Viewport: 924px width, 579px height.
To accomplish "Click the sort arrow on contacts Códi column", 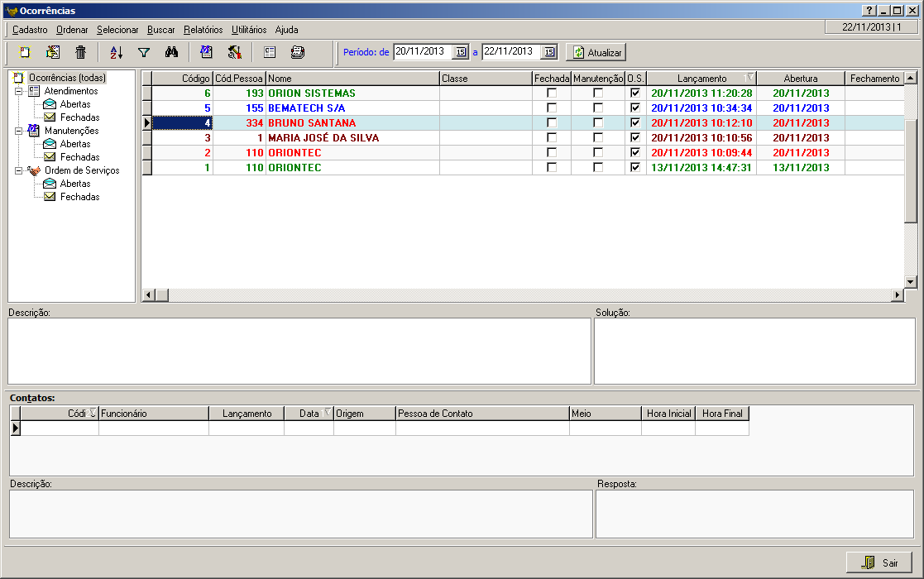I will click(92, 412).
